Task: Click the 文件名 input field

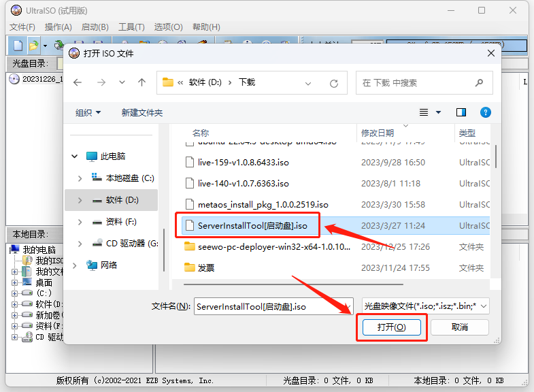Action: coord(272,307)
